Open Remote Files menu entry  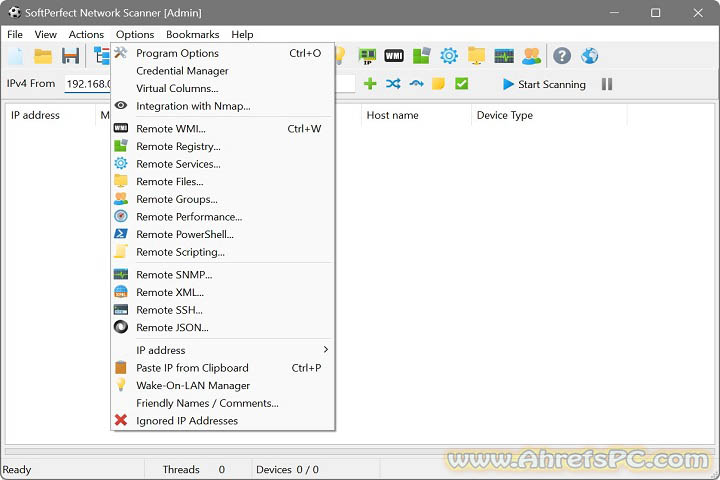tap(223, 181)
